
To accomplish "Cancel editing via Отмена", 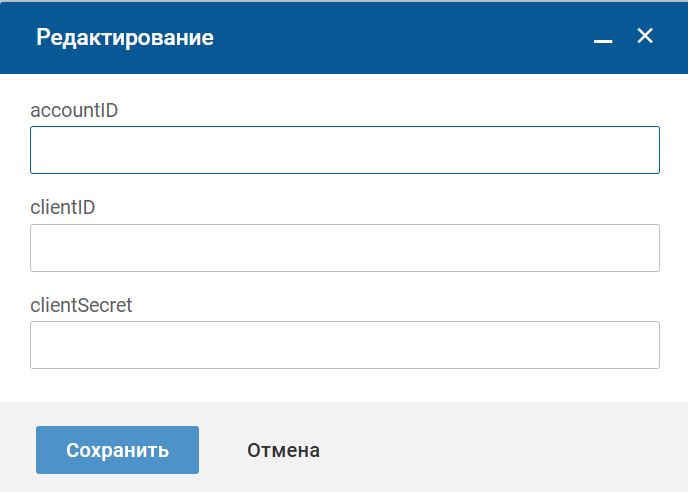I will [x=283, y=450].
